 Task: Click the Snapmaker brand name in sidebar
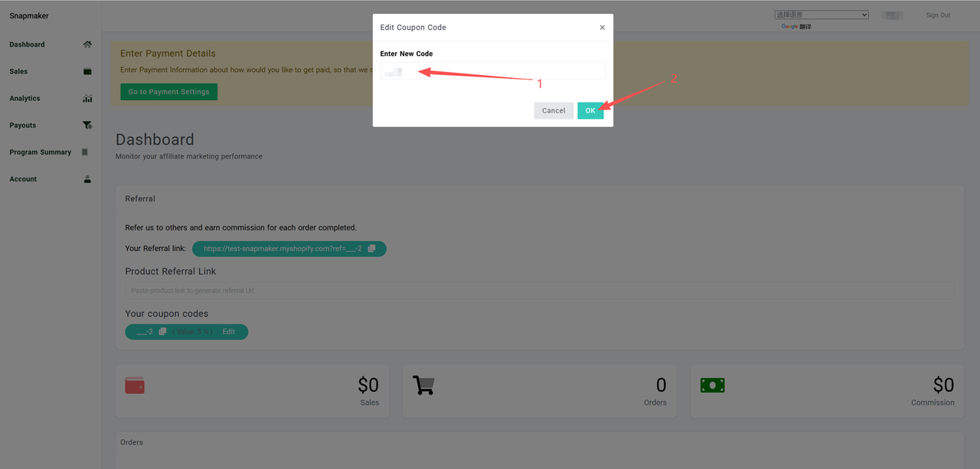[29, 15]
